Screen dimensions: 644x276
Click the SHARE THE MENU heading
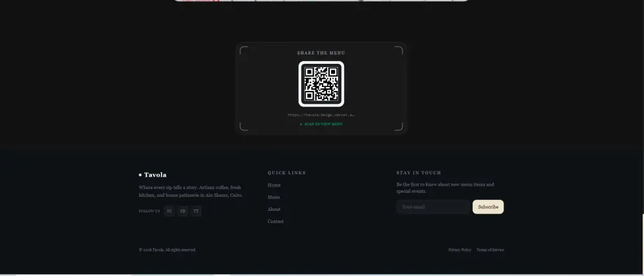coord(321,53)
